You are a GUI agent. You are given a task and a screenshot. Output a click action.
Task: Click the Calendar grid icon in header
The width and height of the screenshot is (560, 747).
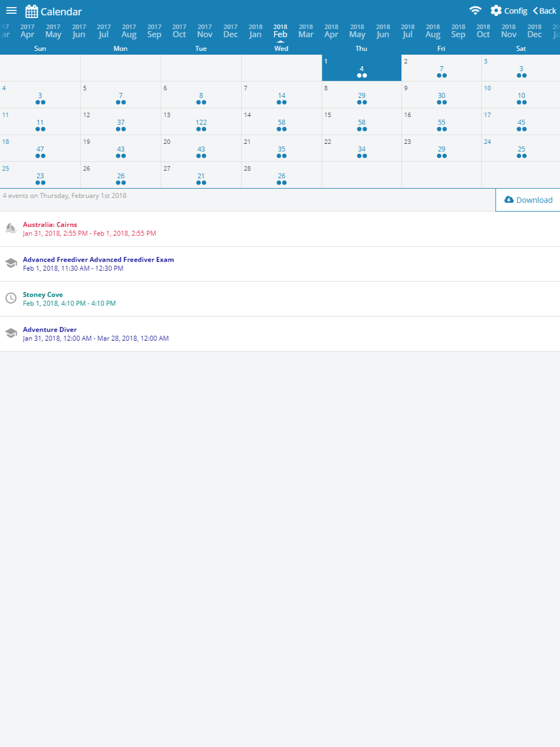click(x=31, y=11)
